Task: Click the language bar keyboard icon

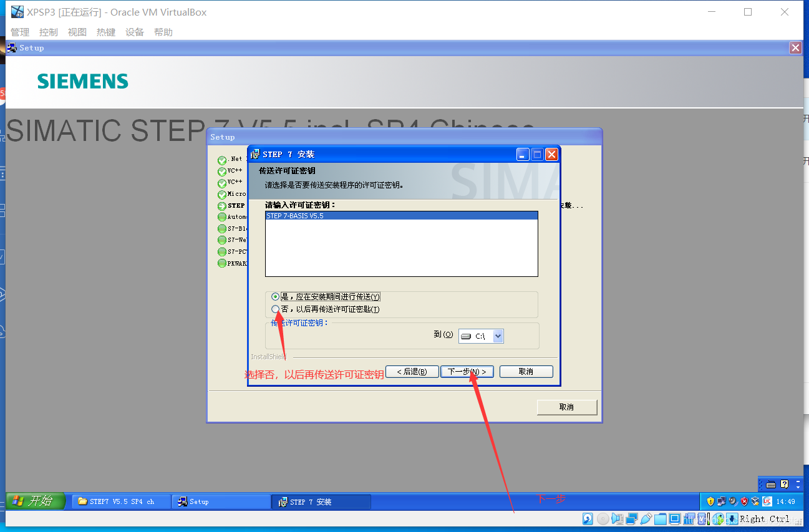Action: coord(771,484)
